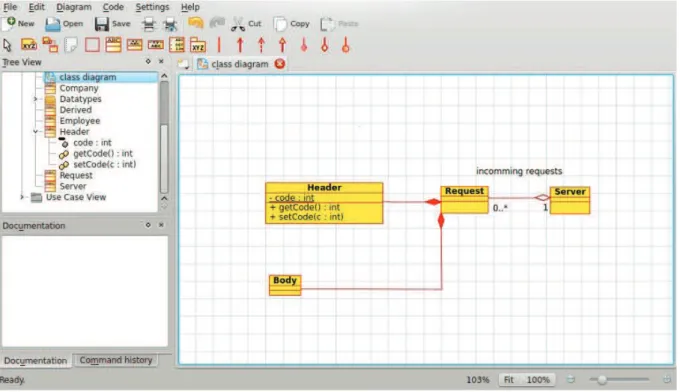Select the Aggregation hollow diamond tool
This screenshot has height=392, width=680.
coord(324,45)
